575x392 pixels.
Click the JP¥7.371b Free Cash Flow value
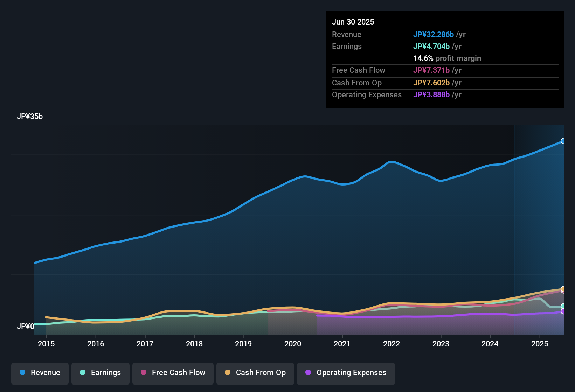point(431,70)
